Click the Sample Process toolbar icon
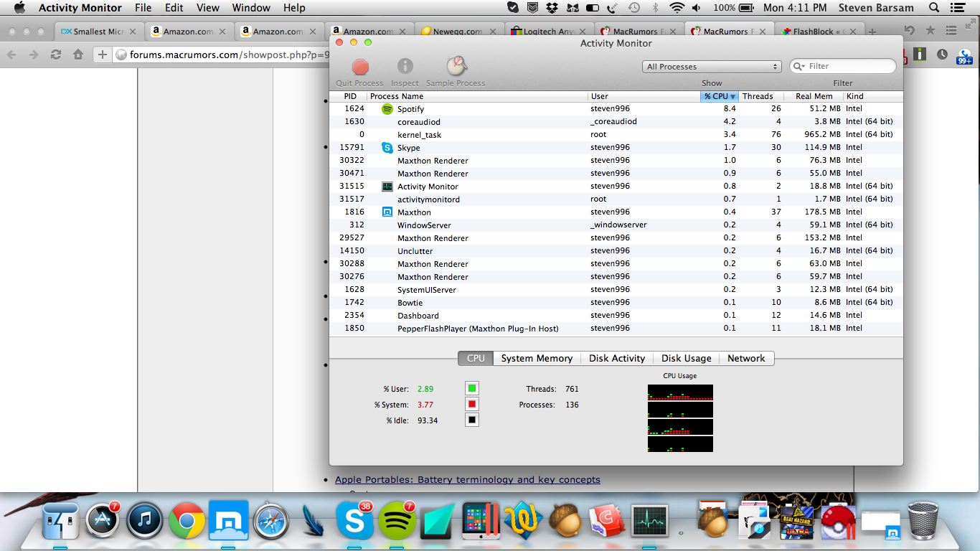 (x=456, y=67)
